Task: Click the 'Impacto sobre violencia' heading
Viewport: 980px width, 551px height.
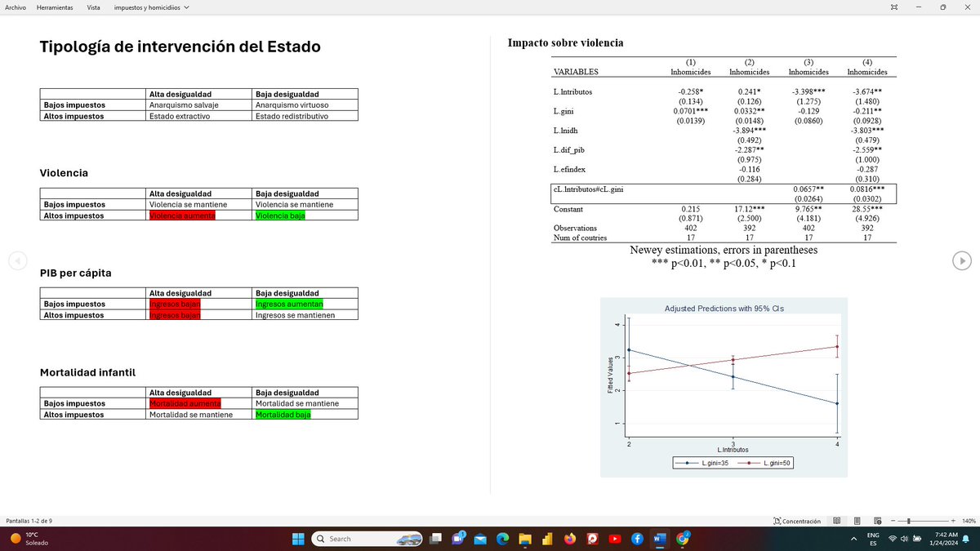Action: coord(565,42)
